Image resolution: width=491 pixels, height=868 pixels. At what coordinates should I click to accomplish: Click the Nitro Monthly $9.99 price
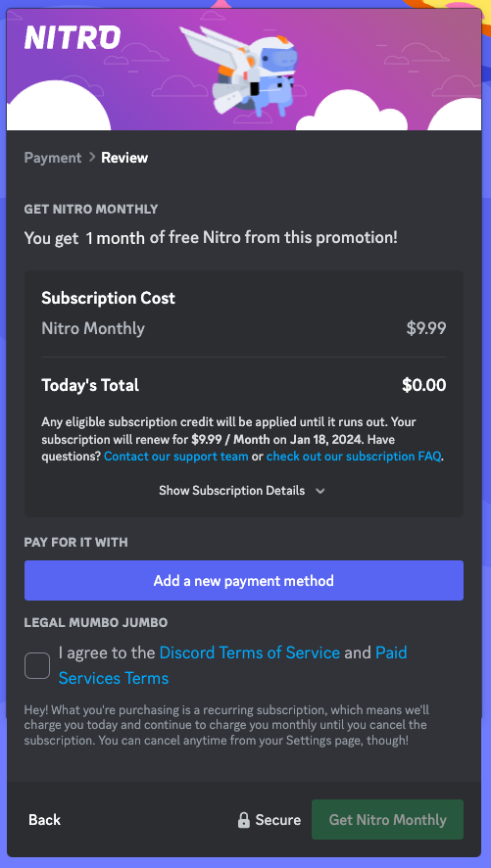pyautogui.click(x=426, y=328)
